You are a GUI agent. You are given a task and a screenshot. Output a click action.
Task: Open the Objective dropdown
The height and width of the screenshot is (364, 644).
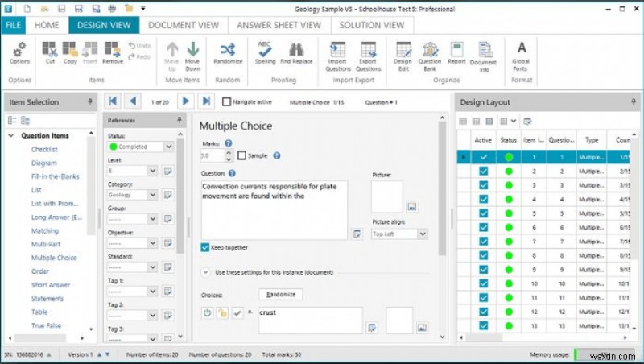152,243
